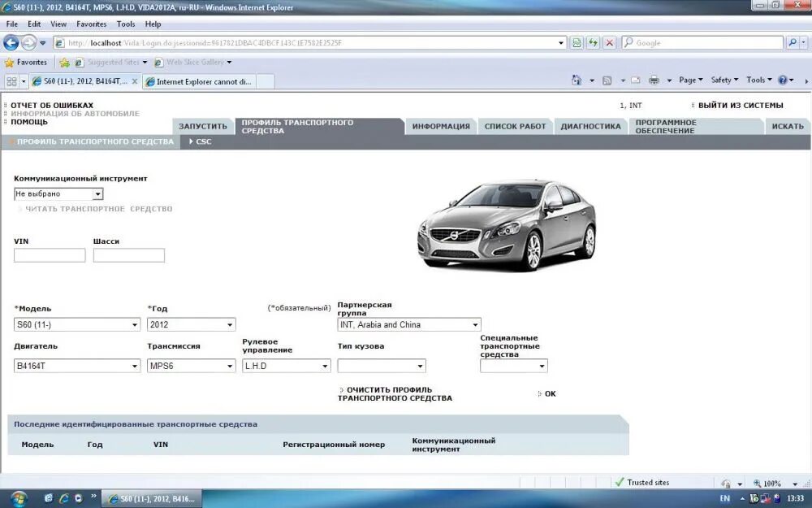Close the S60 browser tab

coord(135,81)
